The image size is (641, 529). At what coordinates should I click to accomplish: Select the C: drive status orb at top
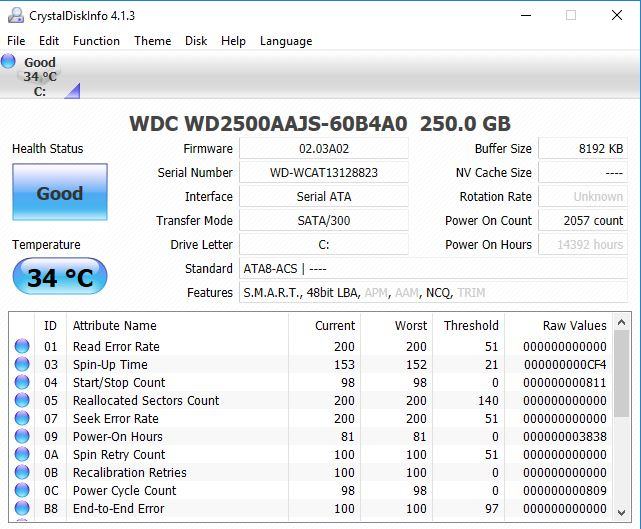tap(8, 61)
